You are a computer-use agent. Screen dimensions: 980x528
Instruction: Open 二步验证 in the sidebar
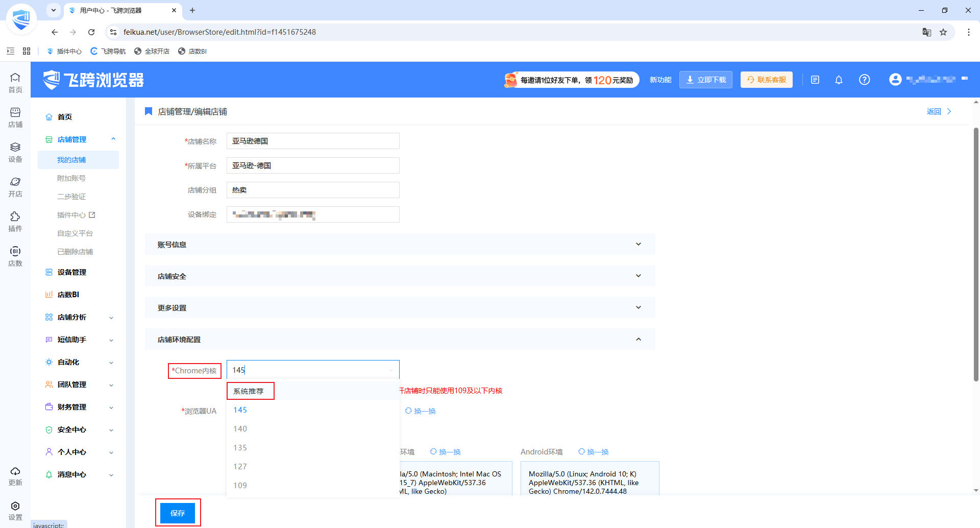pos(71,197)
